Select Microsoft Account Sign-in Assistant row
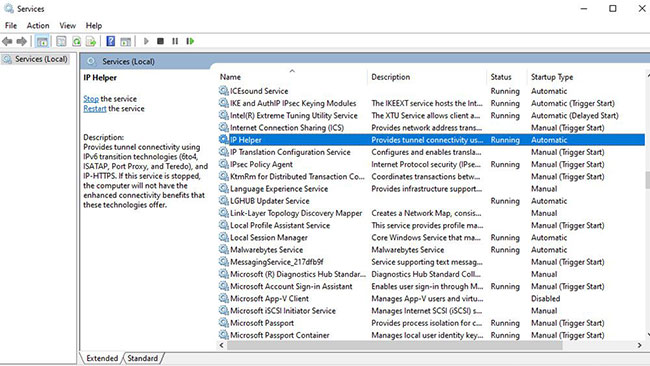Screen dimensions: 650x366 click(431, 286)
